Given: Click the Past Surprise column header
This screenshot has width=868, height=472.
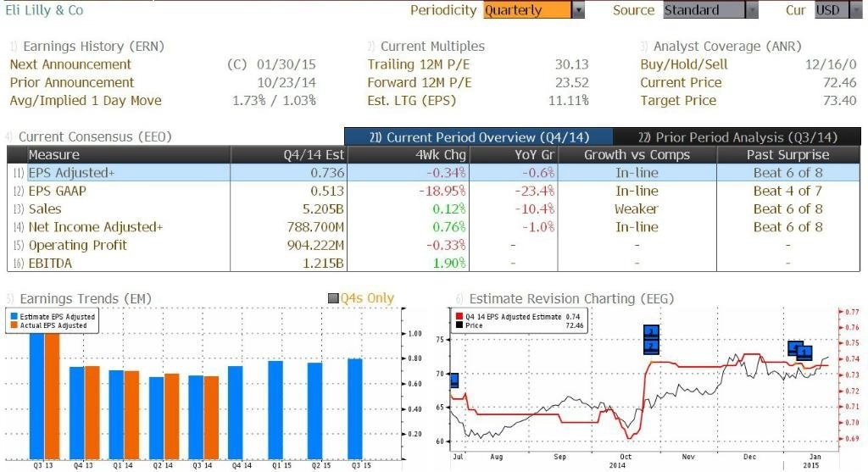Looking at the screenshot, I should click(788, 154).
